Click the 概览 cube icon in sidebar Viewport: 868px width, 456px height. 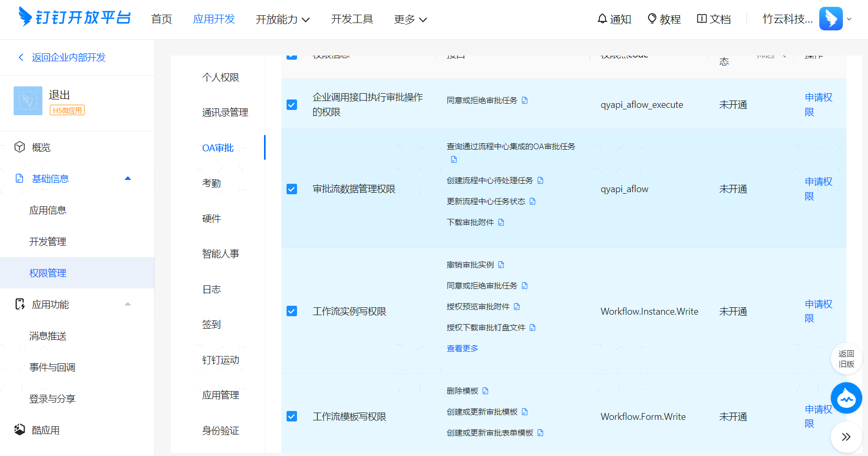click(x=20, y=147)
